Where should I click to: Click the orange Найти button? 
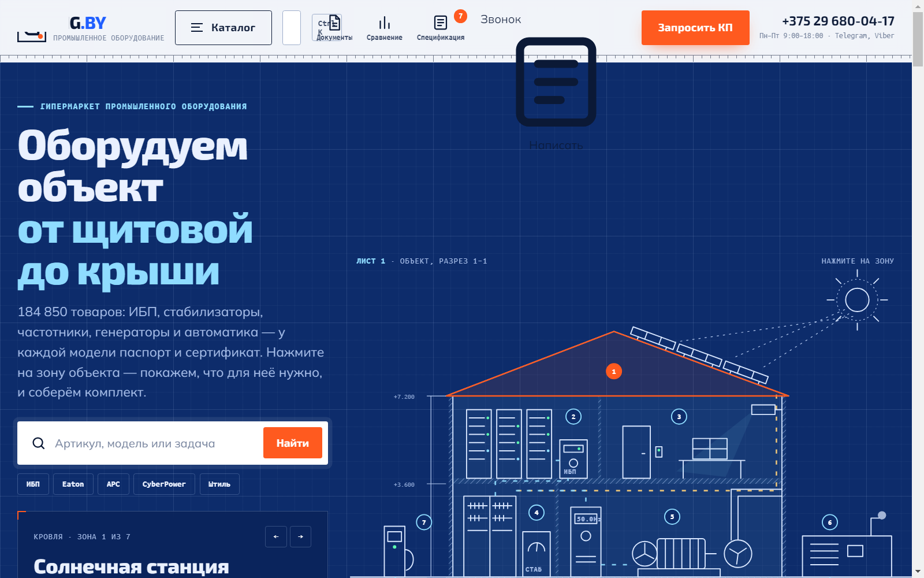click(293, 443)
